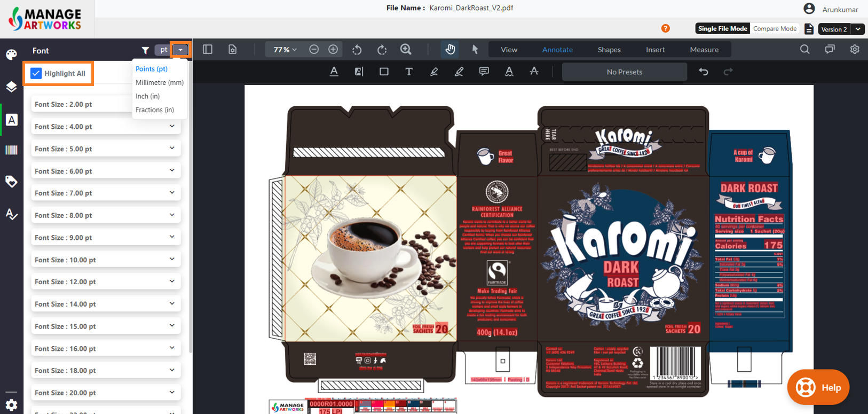
Task: Open the spell check panel in sidebar
Action: click(11, 214)
